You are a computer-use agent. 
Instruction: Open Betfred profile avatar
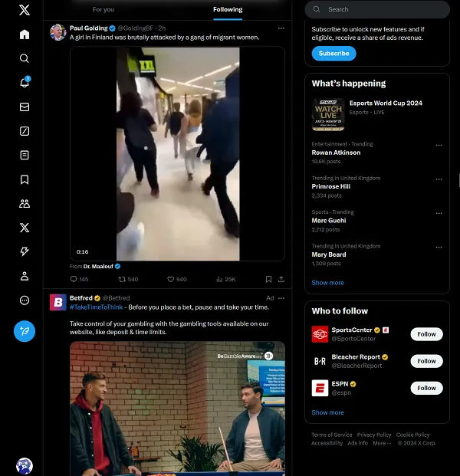[58, 302]
